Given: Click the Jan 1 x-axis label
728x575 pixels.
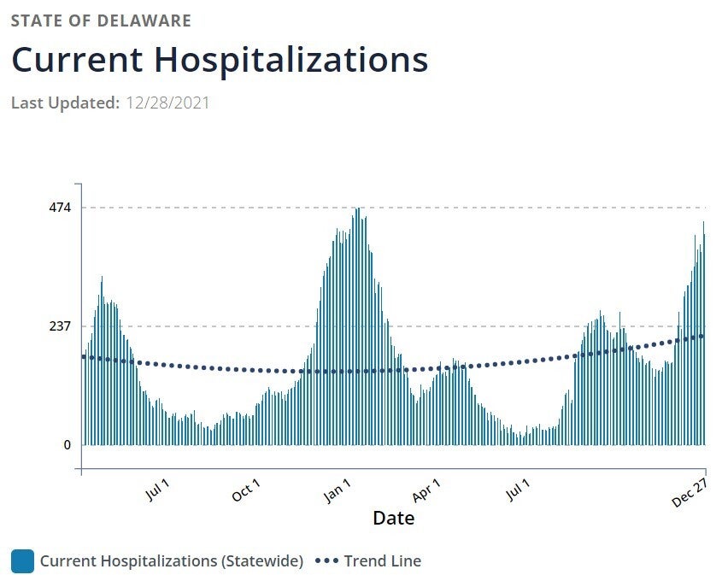Looking at the screenshot, I should pyautogui.click(x=337, y=491).
